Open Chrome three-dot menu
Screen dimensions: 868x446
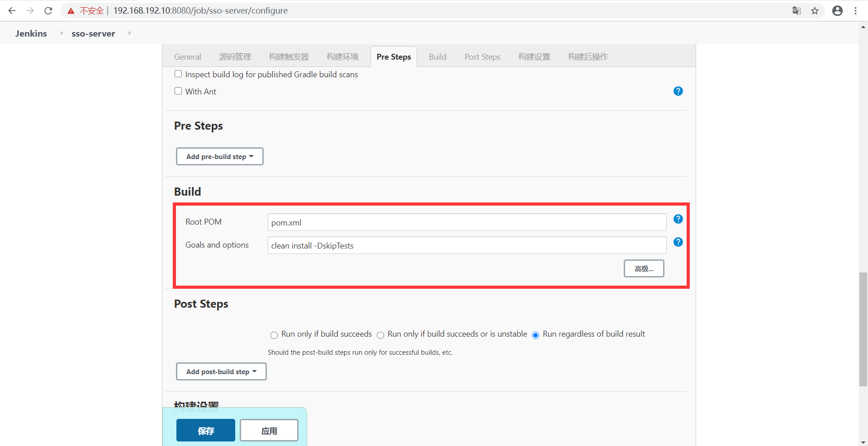855,11
